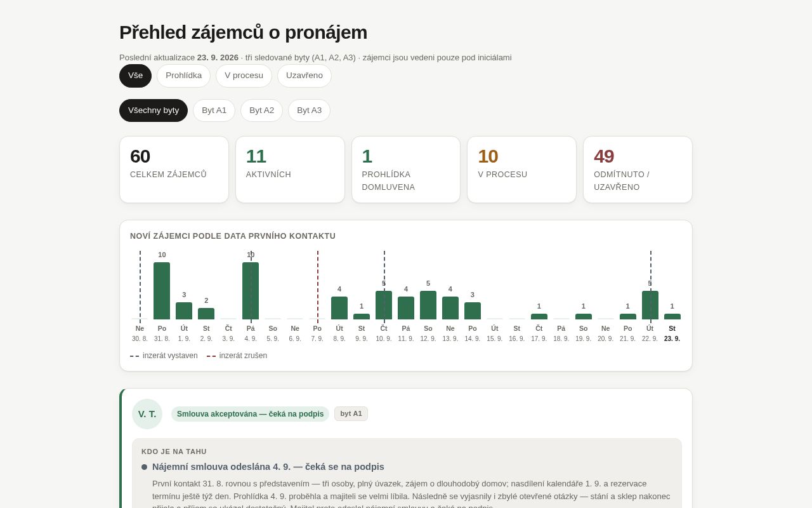Viewport: 812px width, 508px height.
Task: Click the dashed ad-posted marker at Ne 30. 8.
Action: (140, 287)
